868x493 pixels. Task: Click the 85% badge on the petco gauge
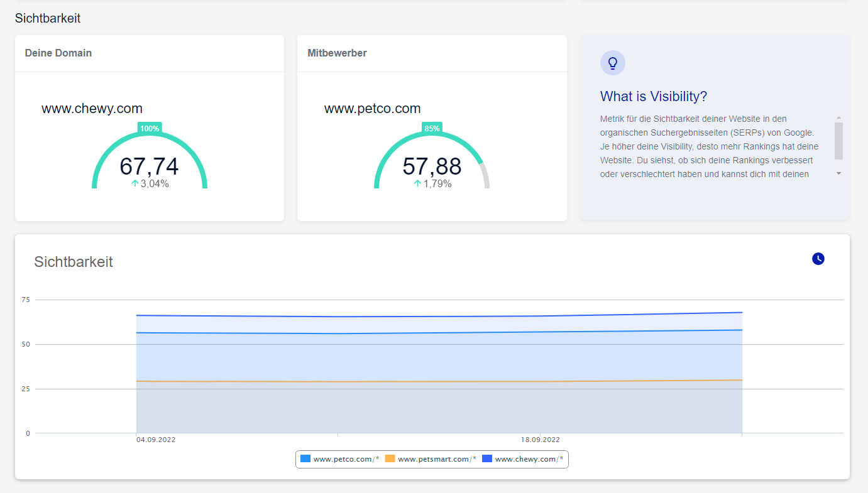pyautogui.click(x=432, y=128)
